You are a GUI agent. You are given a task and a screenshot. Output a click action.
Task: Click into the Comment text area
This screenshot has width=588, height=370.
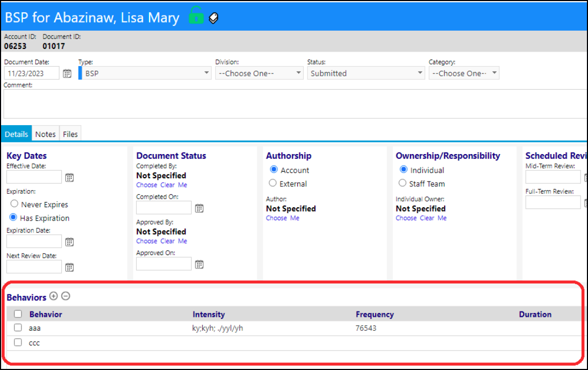[296, 104]
